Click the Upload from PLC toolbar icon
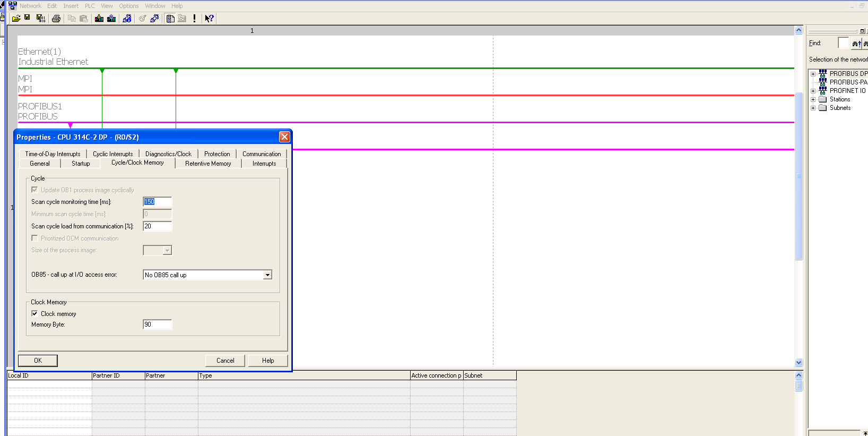The image size is (868, 436). [x=111, y=18]
